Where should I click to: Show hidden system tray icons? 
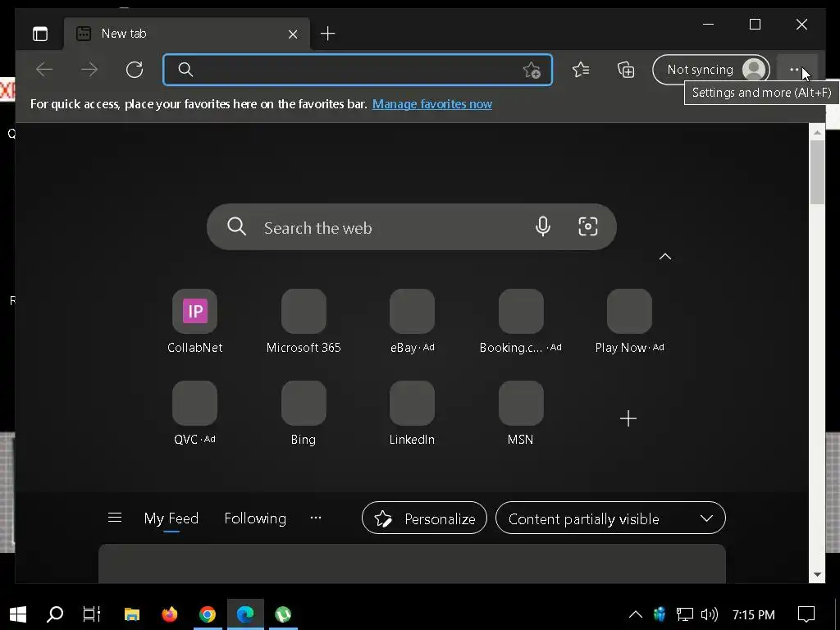coord(636,614)
